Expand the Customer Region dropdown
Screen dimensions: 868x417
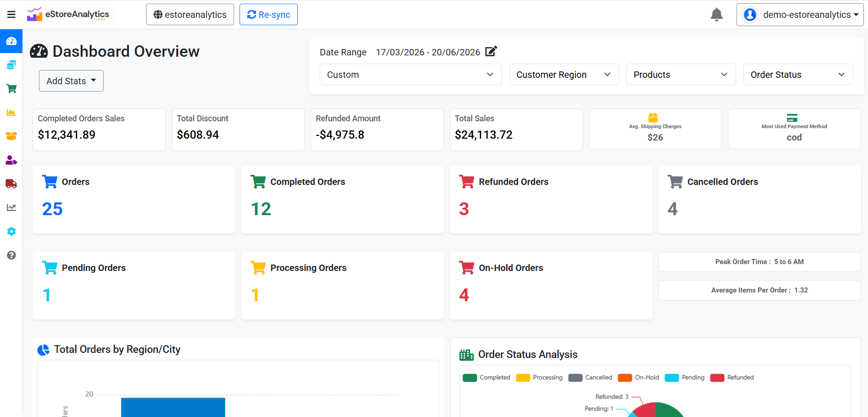pyautogui.click(x=564, y=75)
